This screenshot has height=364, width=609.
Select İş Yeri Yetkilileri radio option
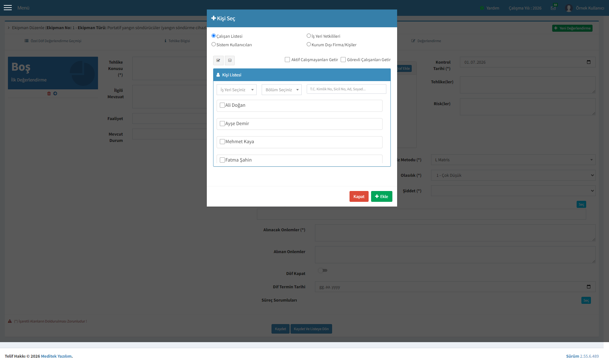[x=309, y=36]
